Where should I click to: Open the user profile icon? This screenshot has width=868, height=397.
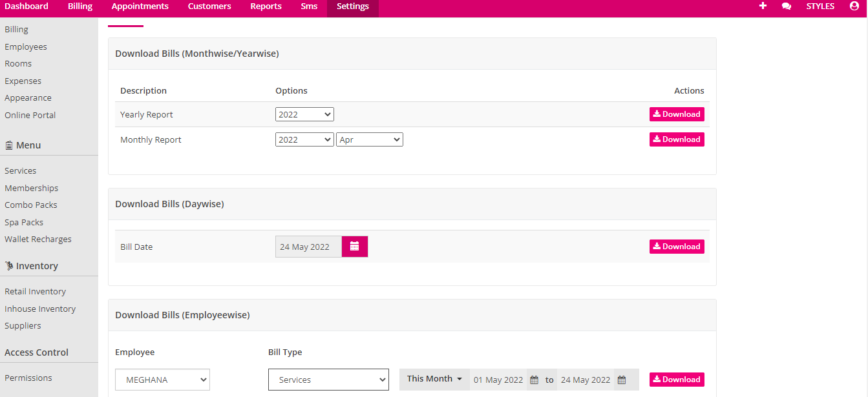tap(854, 6)
